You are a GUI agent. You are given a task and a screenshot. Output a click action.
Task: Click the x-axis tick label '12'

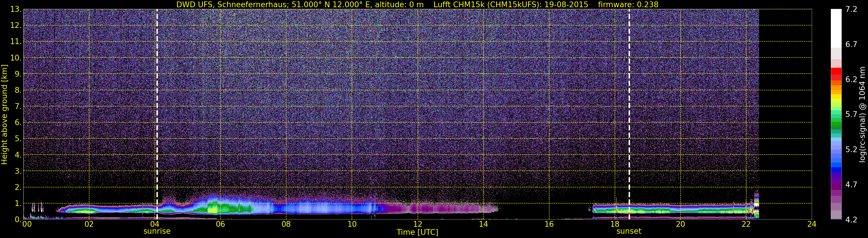pyautogui.click(x=417, y=224)
